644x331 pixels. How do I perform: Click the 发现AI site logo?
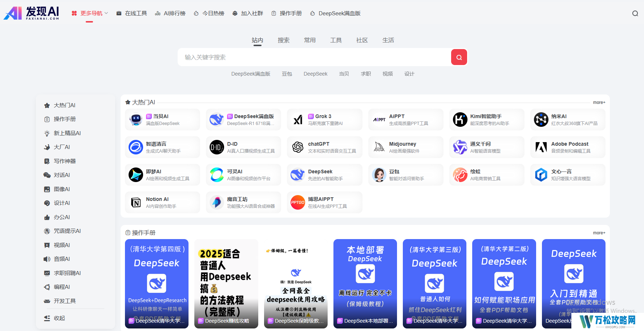tap(32, 13)
